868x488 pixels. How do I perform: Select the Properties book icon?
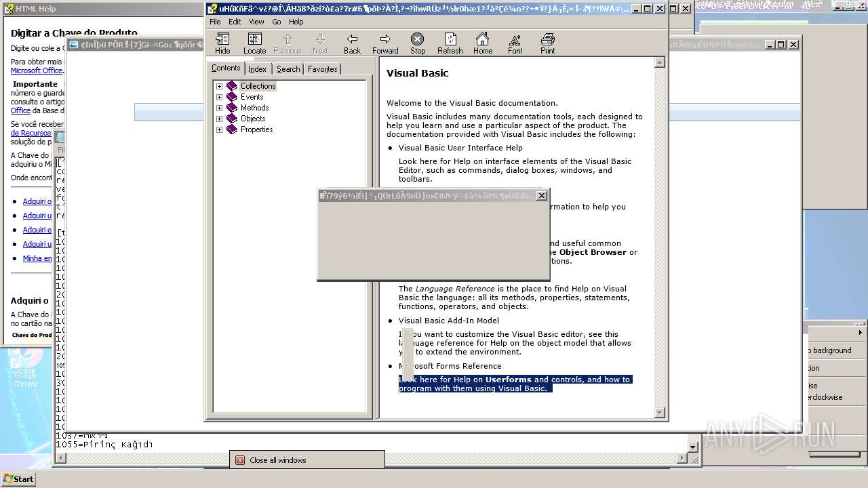click(x=232, y=129)
